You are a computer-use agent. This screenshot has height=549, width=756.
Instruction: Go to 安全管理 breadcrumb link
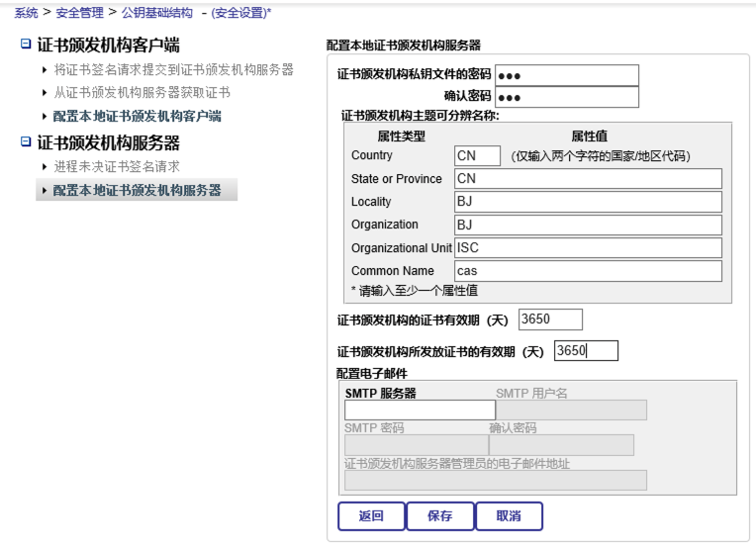coord(78,12)
